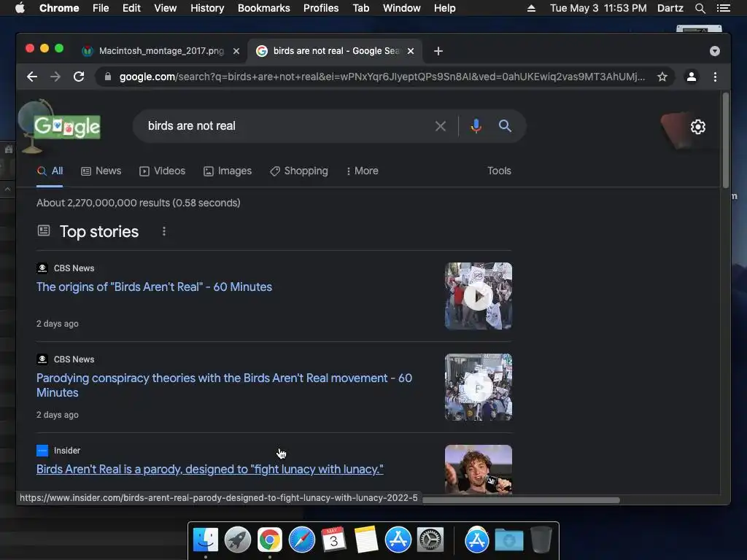Select the All results tab
This screenshot has height=560, width=747.
coord(50,171)
